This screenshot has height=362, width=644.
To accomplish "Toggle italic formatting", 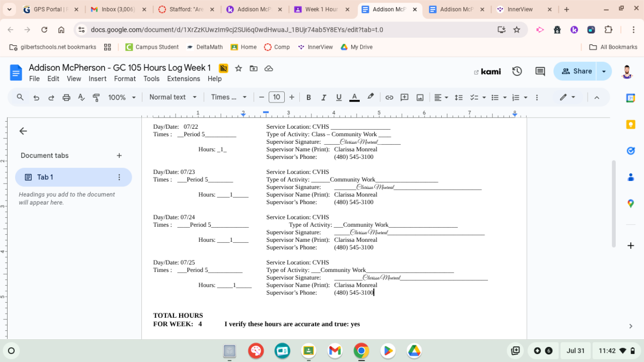I will tap(324, 98).
